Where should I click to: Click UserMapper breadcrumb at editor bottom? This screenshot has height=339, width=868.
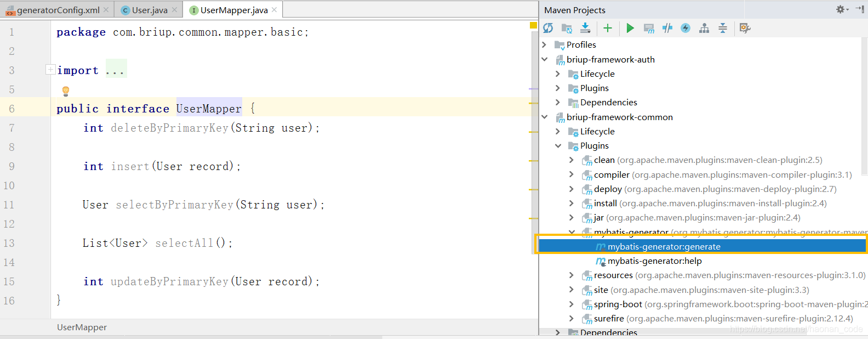(82, 327)
